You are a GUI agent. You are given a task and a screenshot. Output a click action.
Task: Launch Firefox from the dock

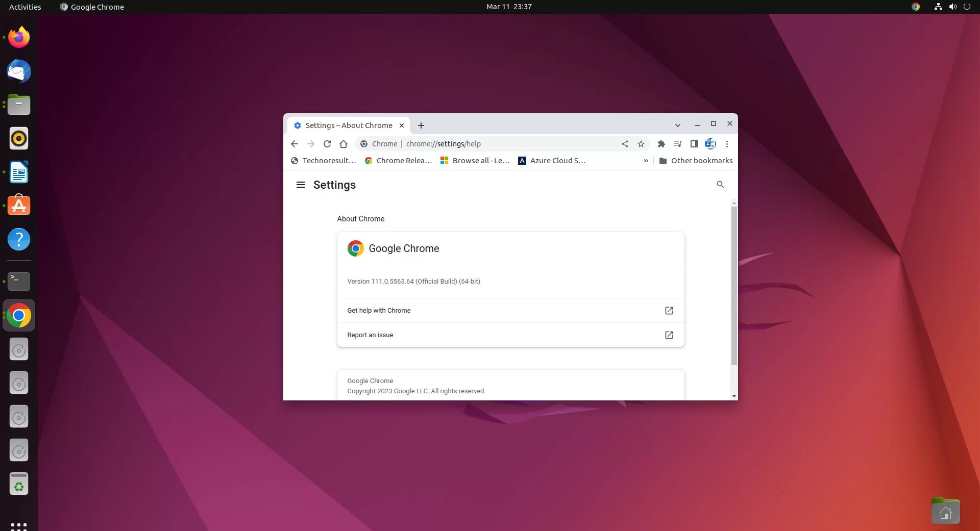click(18, 37)
